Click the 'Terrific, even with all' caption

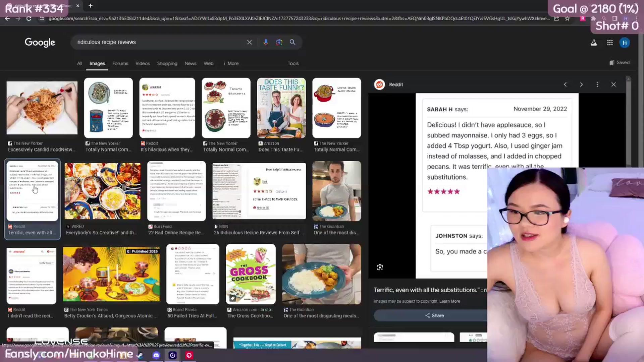click(32, 233)
